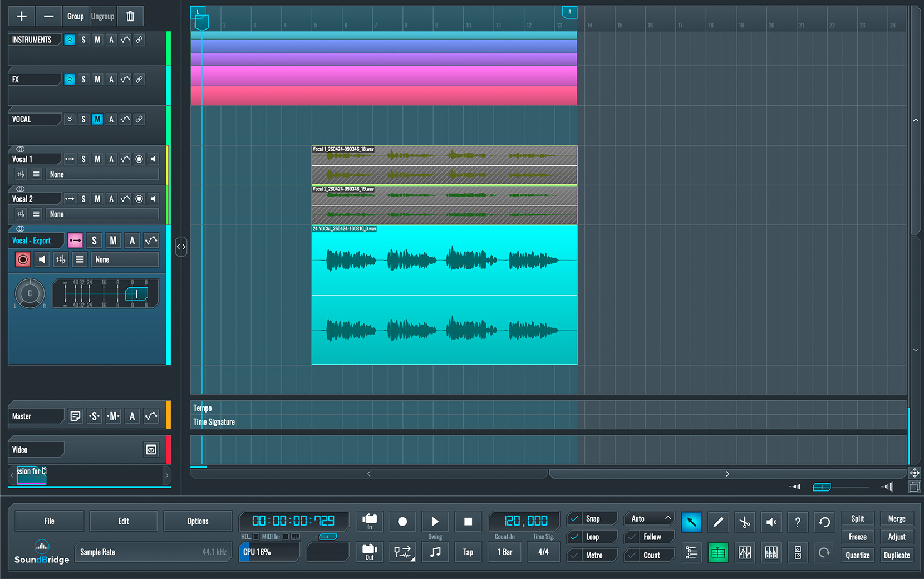Screen dimensions: 924x579
Task: Open the Auto snap dropdown
Action: click(x=649, y=519)
